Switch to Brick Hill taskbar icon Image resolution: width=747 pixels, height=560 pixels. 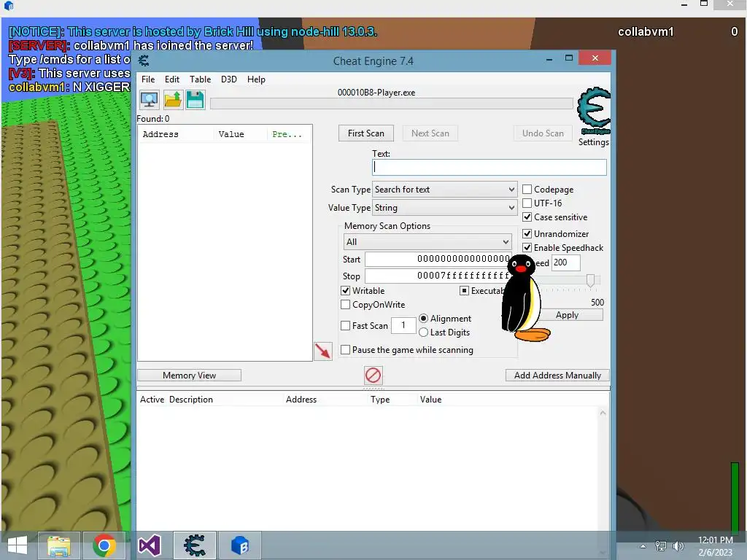tap(240, 545)
